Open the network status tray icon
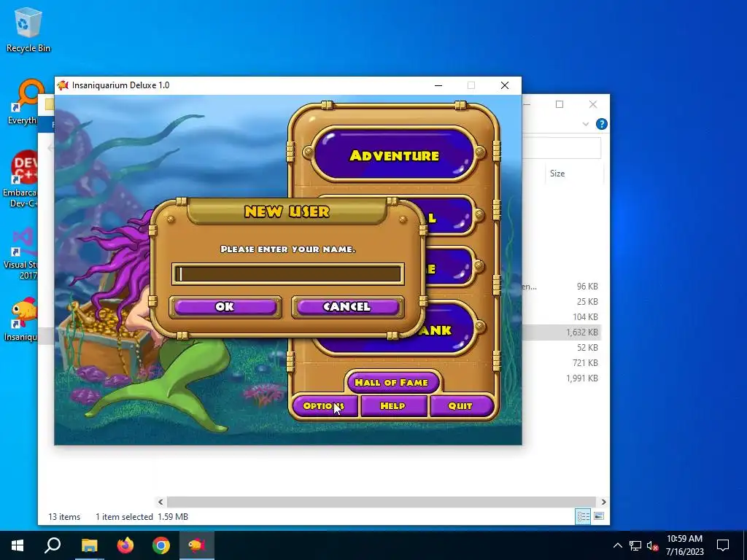 pos(635,545)
